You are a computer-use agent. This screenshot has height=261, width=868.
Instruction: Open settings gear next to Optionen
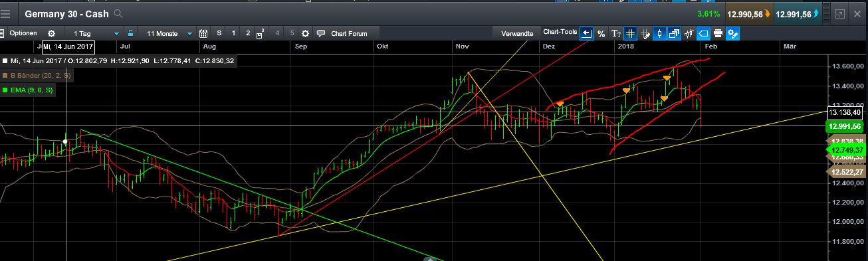(x=51, y=33)
